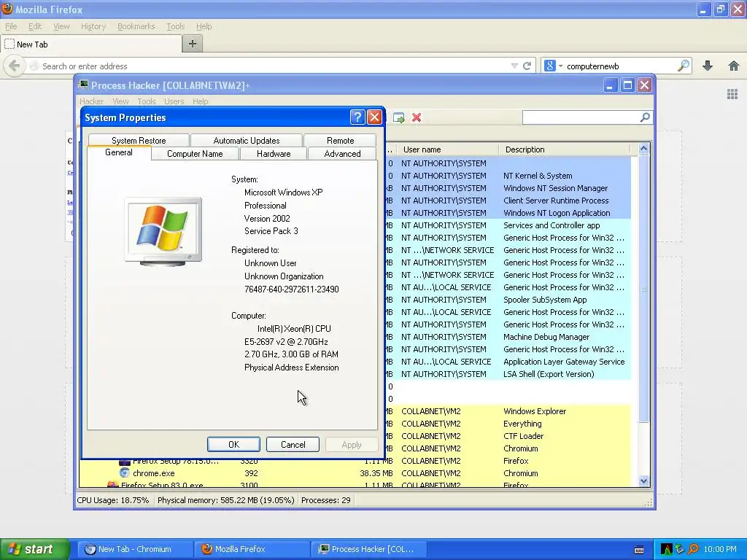
Task: Click the Firefox reload arrow icon
Action: click(x=527, y=66)
